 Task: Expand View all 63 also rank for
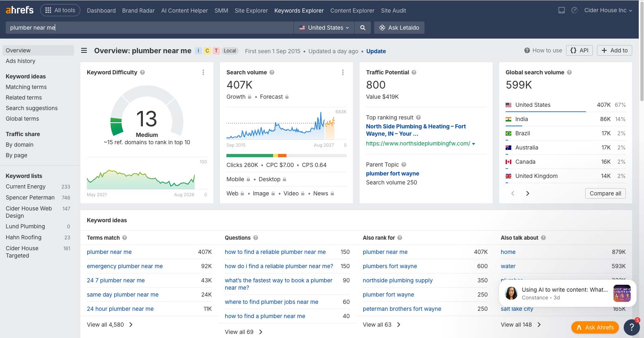381,325
